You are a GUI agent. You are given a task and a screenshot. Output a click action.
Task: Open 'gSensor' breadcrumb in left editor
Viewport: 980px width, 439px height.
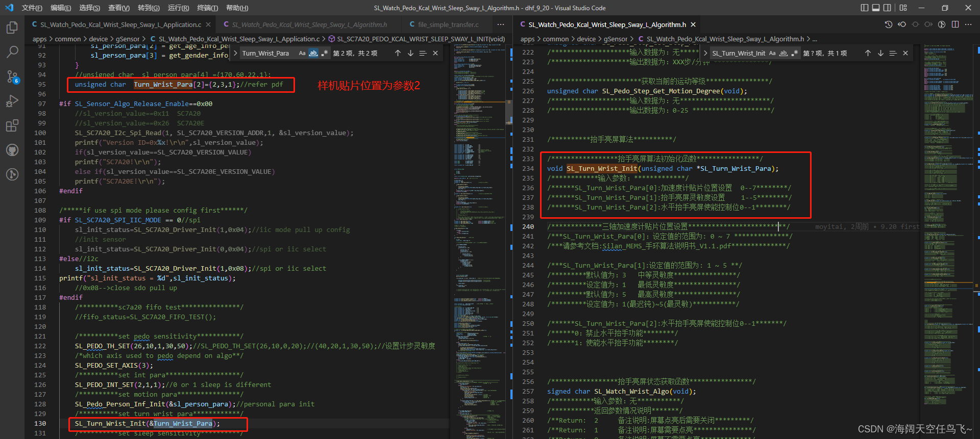coord(128,39)
